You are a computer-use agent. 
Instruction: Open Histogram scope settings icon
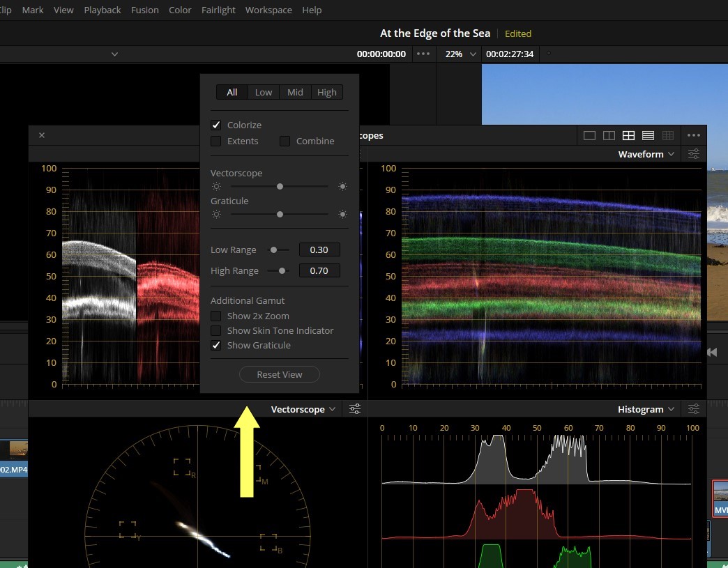(x=694, y=409)
